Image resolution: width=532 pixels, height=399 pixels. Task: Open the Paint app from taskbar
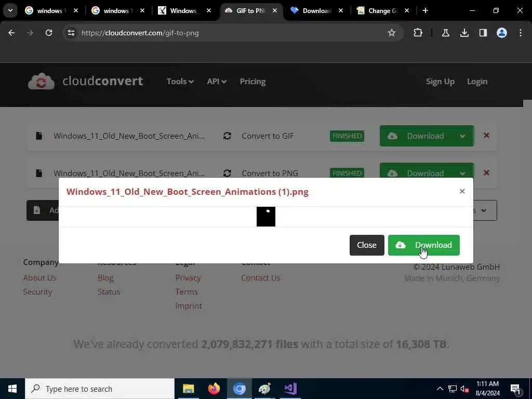tap(264, 389)
